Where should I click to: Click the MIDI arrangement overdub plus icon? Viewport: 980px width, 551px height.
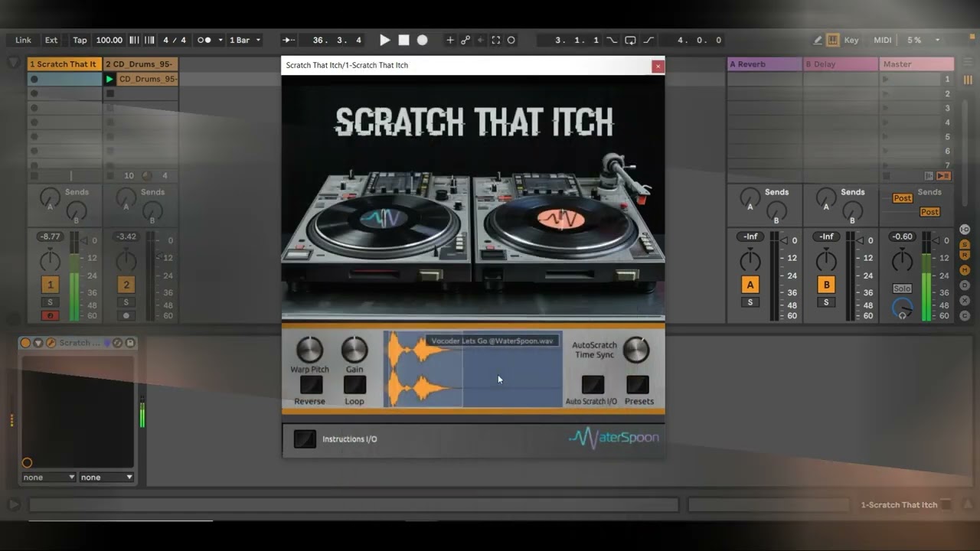click(x=450, y=40)
